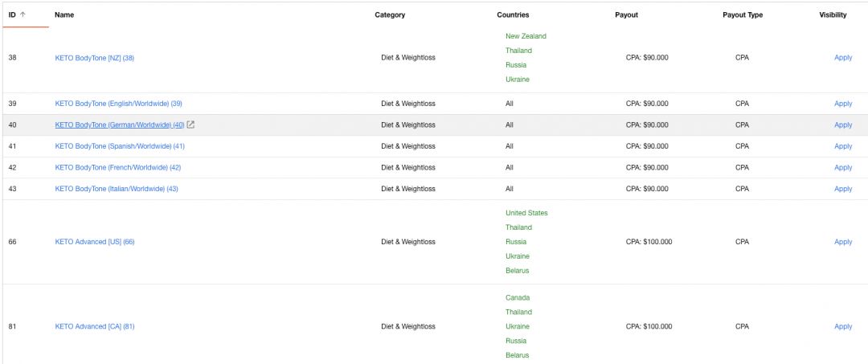868x364 pixels.
Task: Apply to the KETO Advanced [US] offer
Action: point(842,242)
